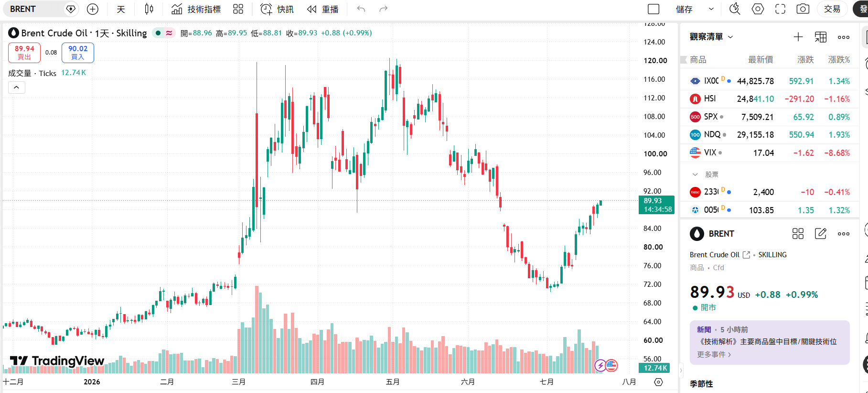
Task: Open the alert clock icon next to 快訊
Action: coord(266,9)
